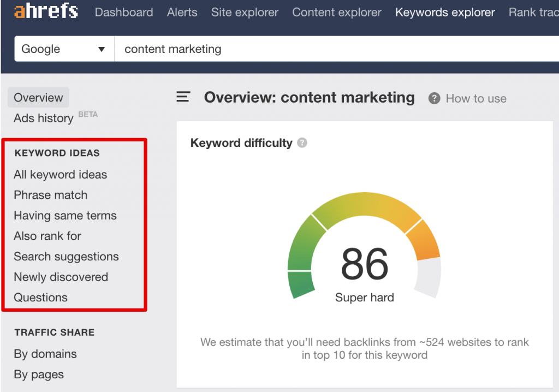Viewport: 559px width, 392px height.
Task: Click the ahrefs logo in top bar
Action: click(x=46, y=11)
